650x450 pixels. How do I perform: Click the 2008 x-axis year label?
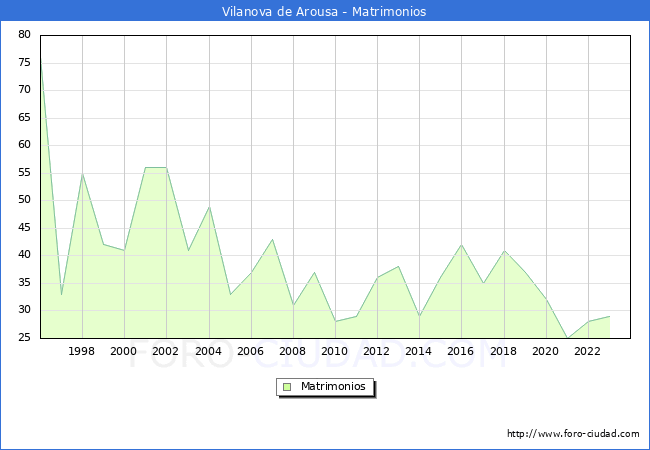pyautogui.click(x=292, y=351)
